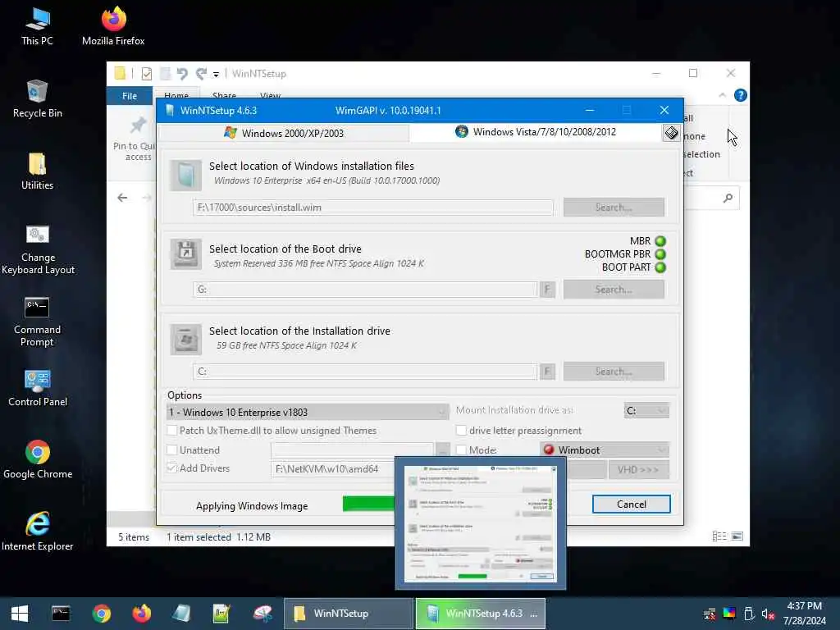The image size is (840, 630).
Task: Click the Unattend browse ellipsis button
Action: click(x=442, y=450)
